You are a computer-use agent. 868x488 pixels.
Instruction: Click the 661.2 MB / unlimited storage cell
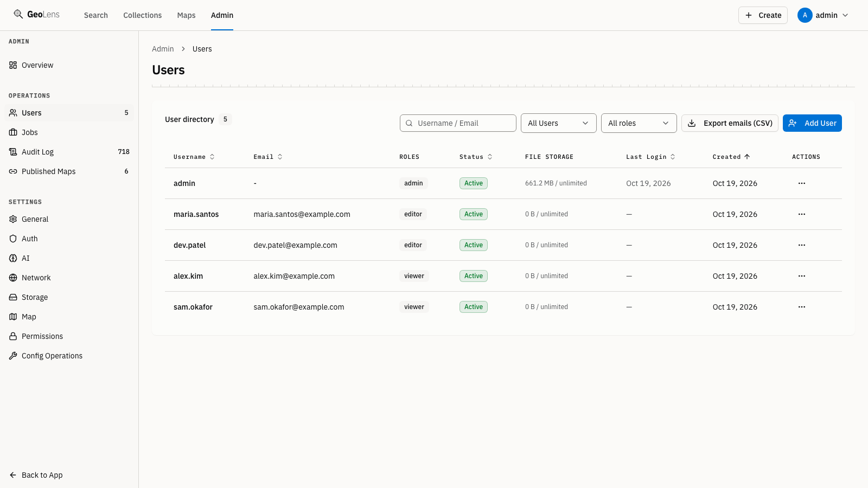556,183
